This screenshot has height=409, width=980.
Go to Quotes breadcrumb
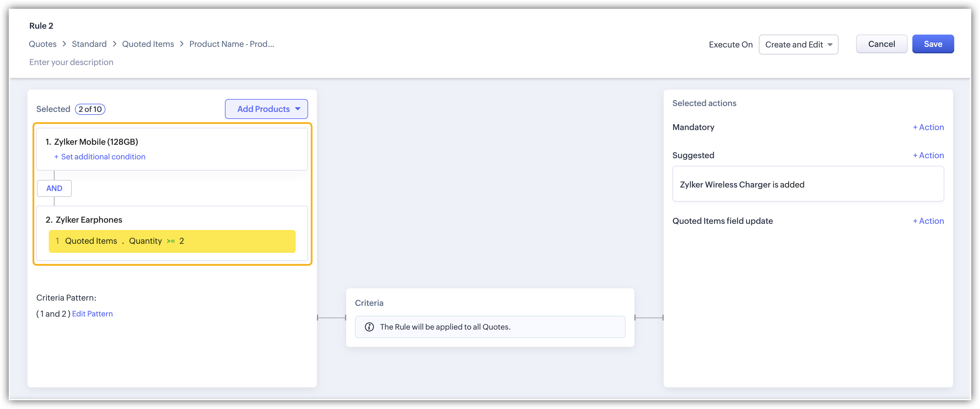(x=42, y=44)
